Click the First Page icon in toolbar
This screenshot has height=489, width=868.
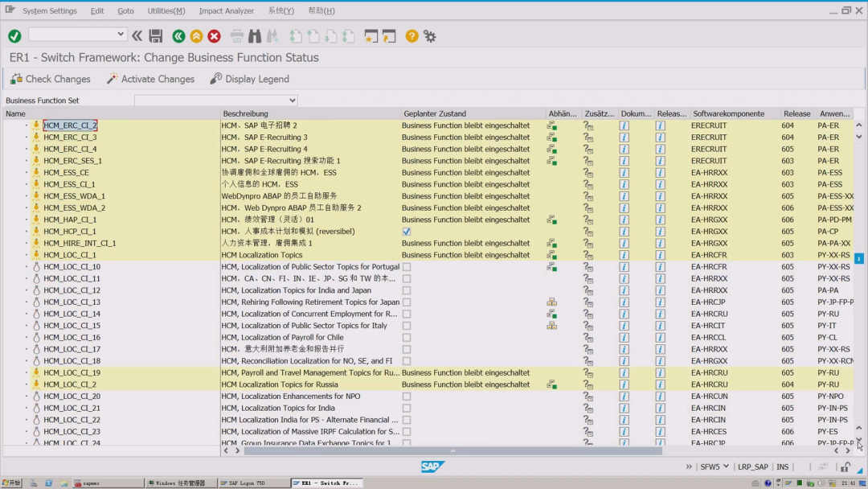(x=296, y=36)
